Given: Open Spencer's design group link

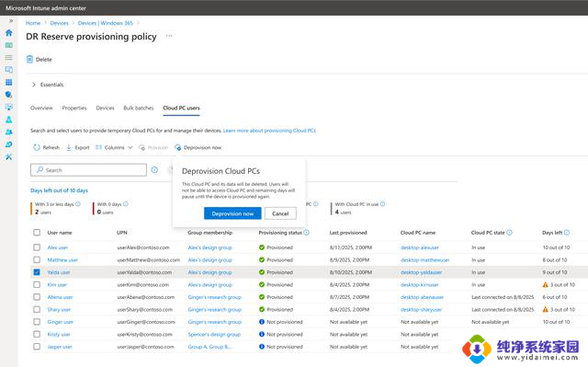Looking at the screenshot, I should 214,334.
